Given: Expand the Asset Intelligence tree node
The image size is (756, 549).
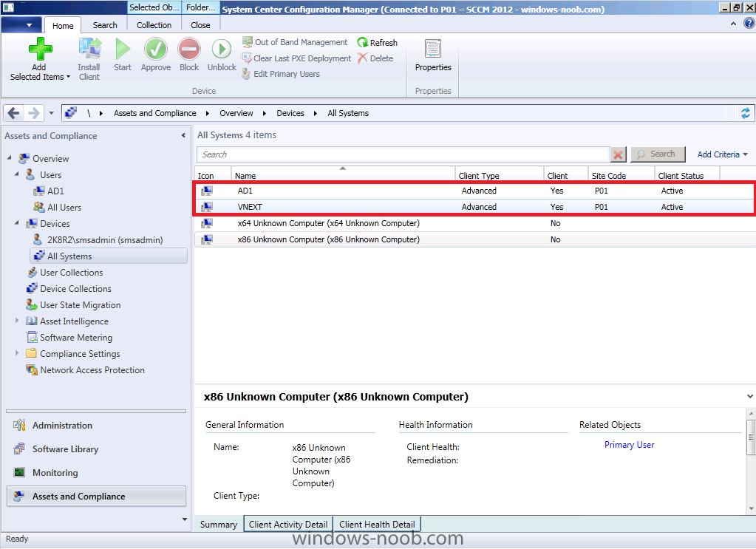Looking at the screenshot, I should (17, 321).
